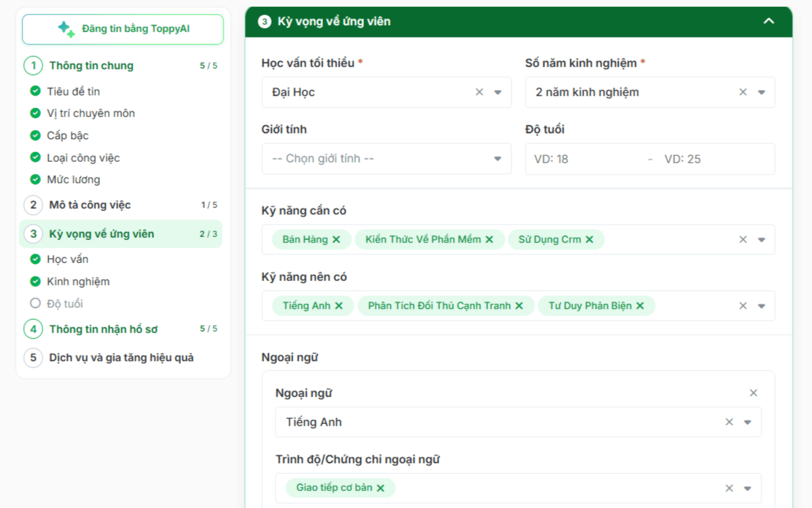The height and width of the screenshot is (508, 812).
Task: Remove the Bán Hàng skill tag
Action: [336, 240]
